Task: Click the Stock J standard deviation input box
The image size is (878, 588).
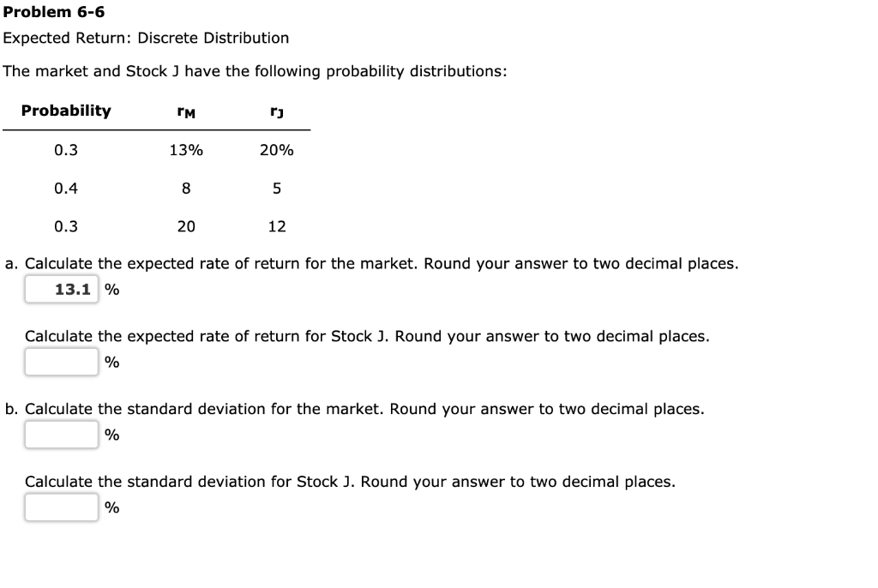Action: [61, 507]
